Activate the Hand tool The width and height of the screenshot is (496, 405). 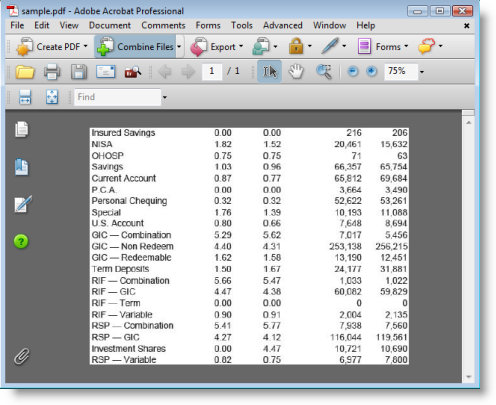click(296, 71)
